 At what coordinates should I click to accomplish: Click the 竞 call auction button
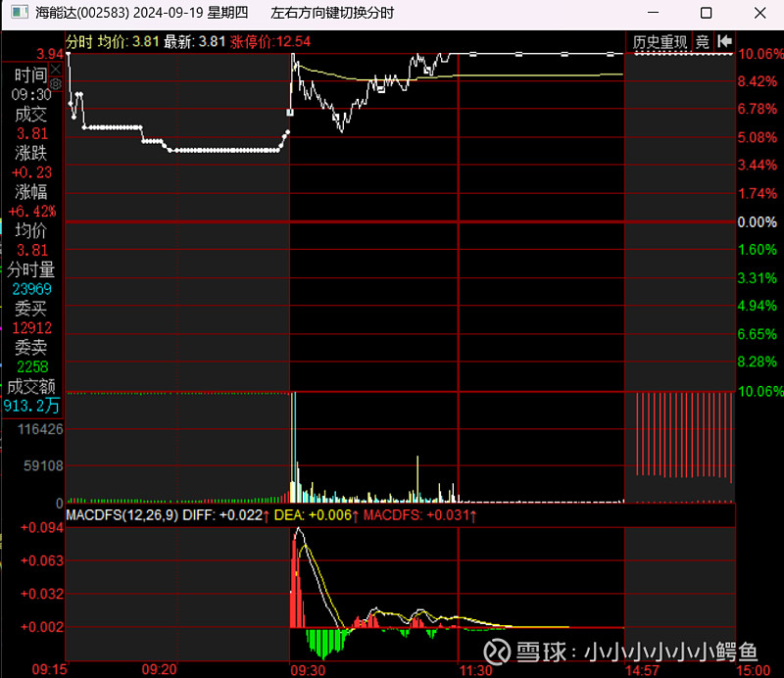pyautogui.click(x=703, y=41)
